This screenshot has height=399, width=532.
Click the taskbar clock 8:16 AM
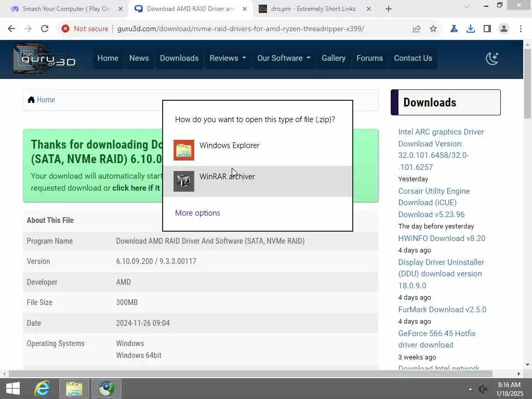click(509, 385)
